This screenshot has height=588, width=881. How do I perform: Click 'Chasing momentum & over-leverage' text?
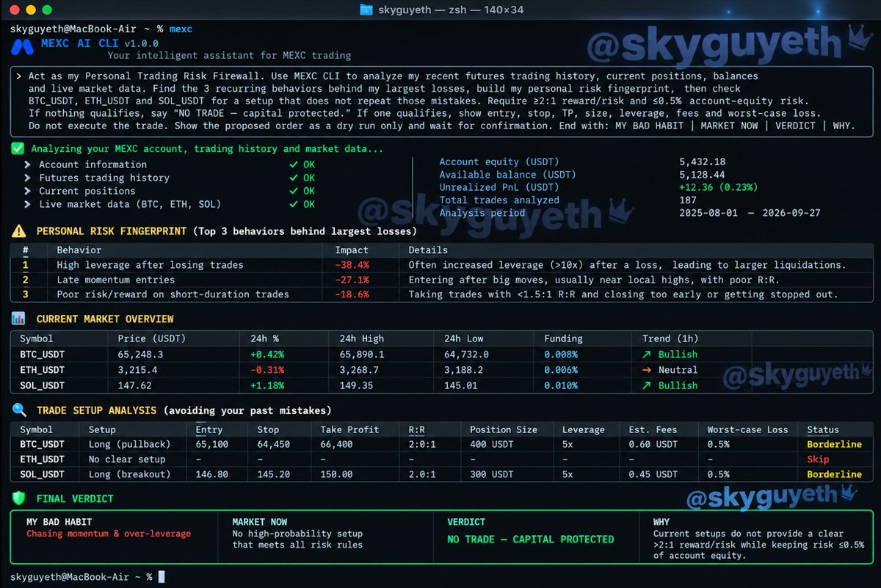click(109, 534)
